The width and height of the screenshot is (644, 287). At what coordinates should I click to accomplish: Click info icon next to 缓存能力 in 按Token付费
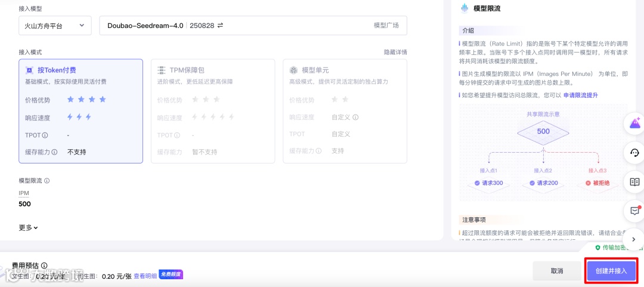[x=54, y=152]
